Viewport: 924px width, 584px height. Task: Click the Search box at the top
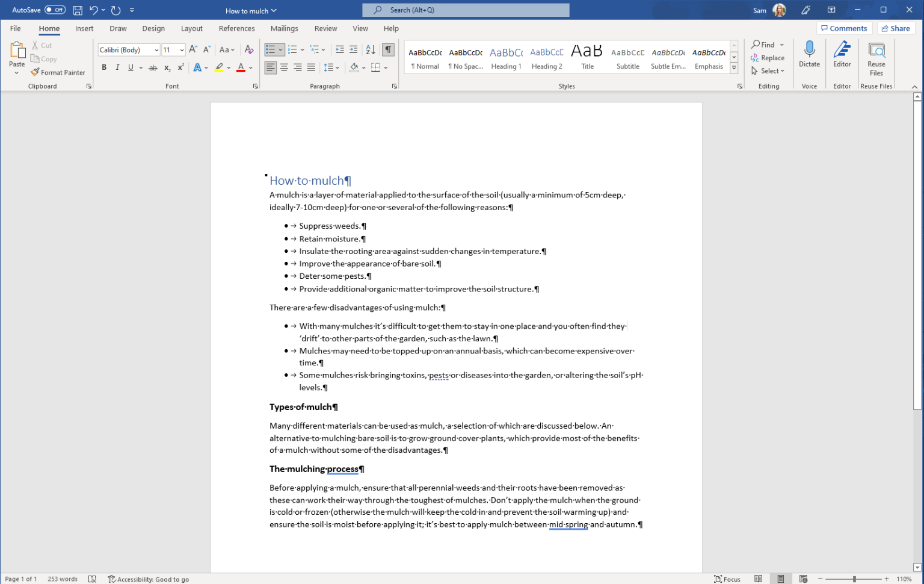click(465, 10)
